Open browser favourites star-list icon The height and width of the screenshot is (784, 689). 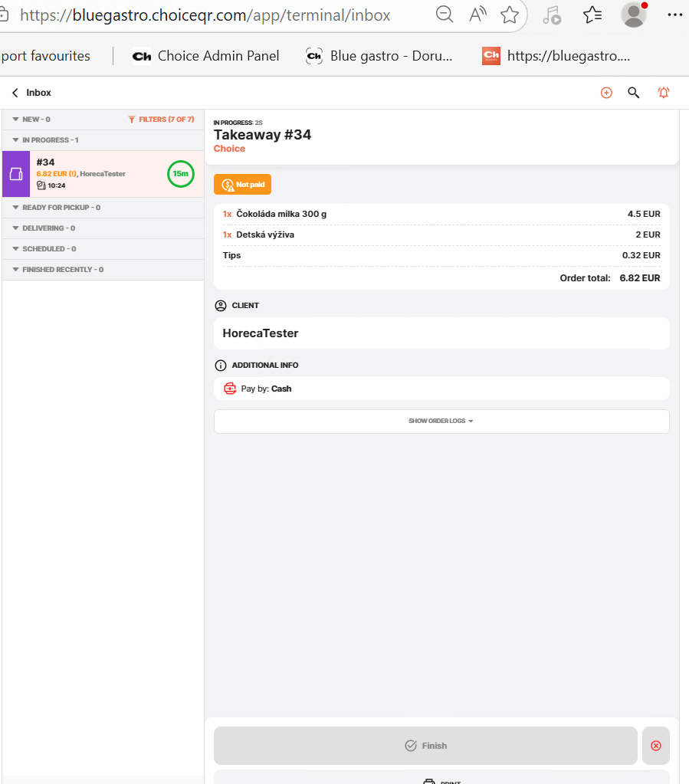coord(592,15)
